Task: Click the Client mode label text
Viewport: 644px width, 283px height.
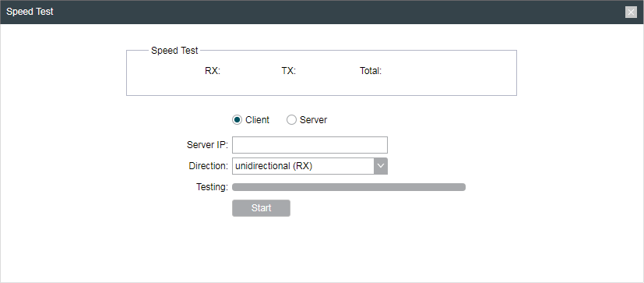Action: [x=258, y=120]
